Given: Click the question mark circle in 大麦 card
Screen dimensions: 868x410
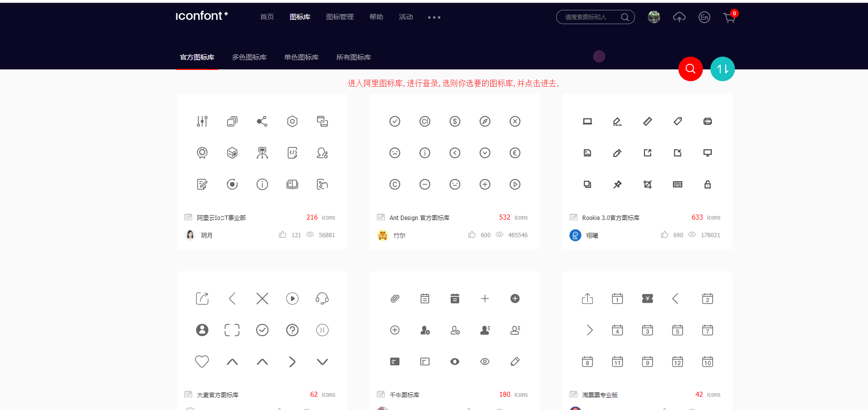Looking at the screenshot, I should click(x=292, y=330).
